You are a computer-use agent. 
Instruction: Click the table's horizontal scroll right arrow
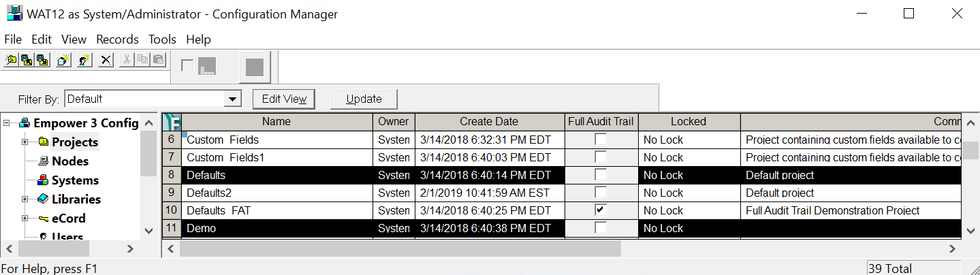pyautogui.click(x=953, y=249)
